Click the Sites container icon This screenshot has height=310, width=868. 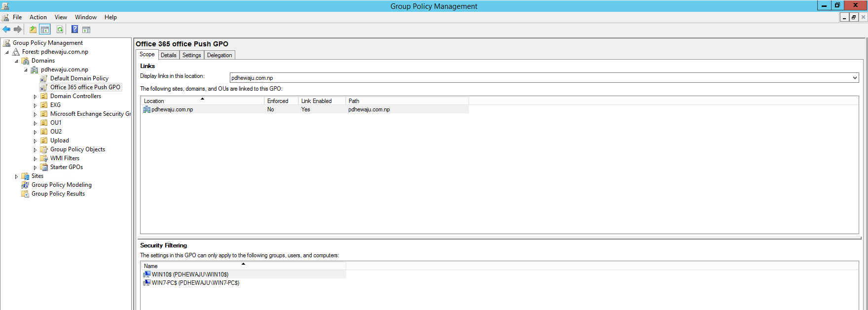point(25,176)
